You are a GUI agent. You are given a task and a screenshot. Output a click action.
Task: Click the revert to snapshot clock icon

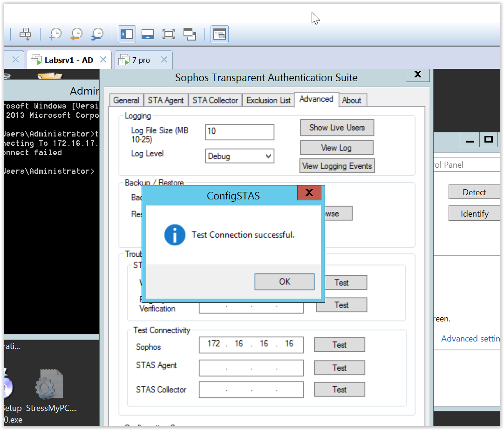click(x=76, y=34)
